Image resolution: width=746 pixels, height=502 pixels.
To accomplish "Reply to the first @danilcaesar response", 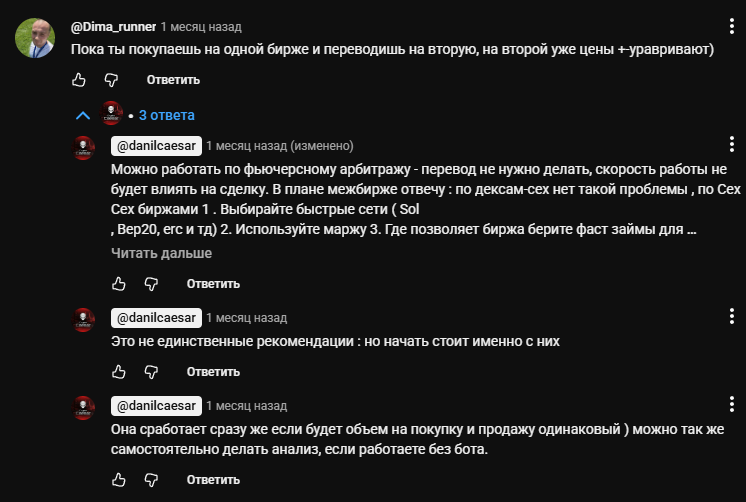I will (213, 284).
